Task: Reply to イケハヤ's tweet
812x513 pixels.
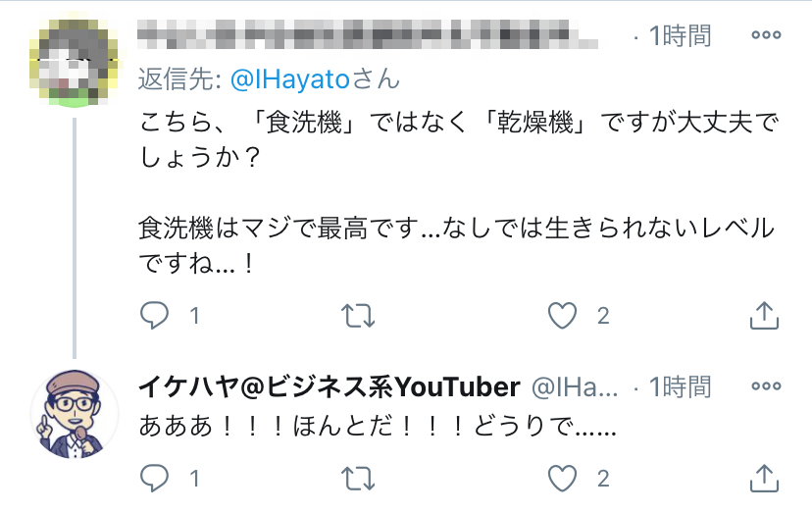Action: (x=155, y=479)
